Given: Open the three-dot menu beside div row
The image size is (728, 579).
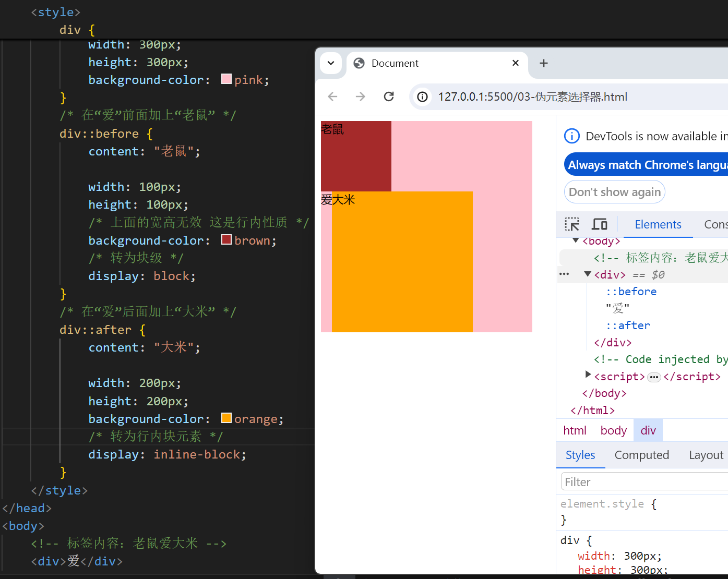Looking at the screenshot, I should (564, 274).
